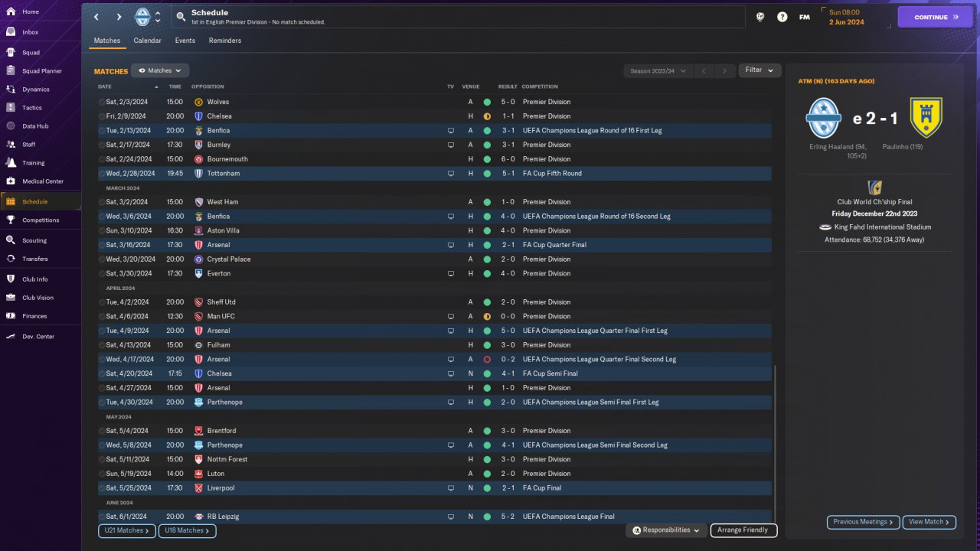This screenshot has height=551, width=980.
Task: Click the View Match button
Action: coord(929,522)
